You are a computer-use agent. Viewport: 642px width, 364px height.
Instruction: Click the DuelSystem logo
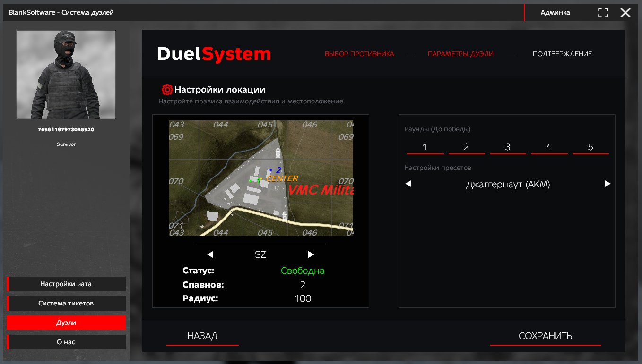point(214,54)
